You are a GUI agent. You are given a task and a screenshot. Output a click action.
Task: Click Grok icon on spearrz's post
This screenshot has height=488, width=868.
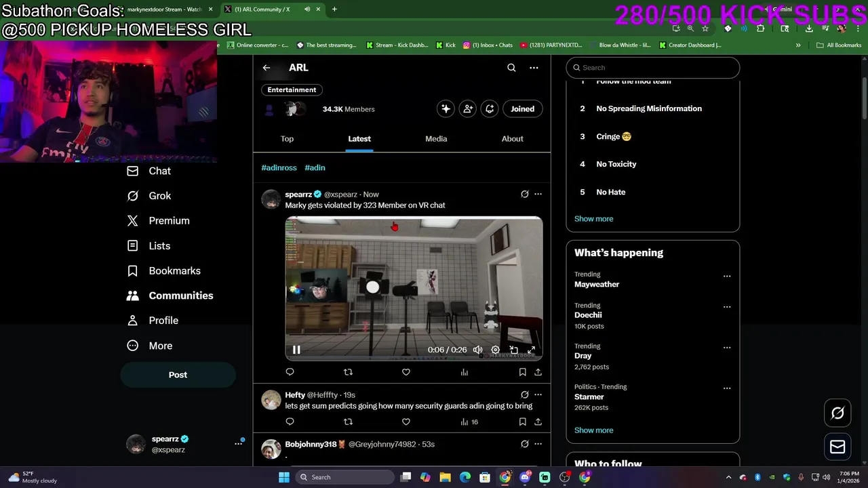[x=524, y=194]
